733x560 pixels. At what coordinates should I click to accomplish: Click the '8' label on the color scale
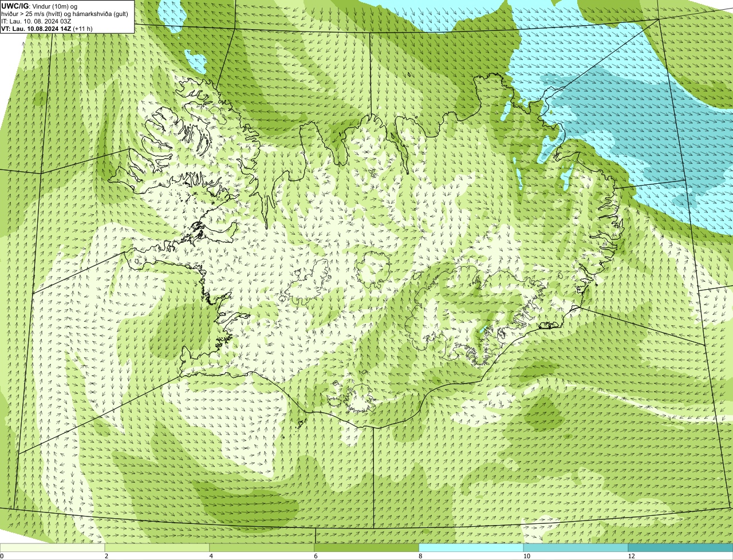coord(421,556)
